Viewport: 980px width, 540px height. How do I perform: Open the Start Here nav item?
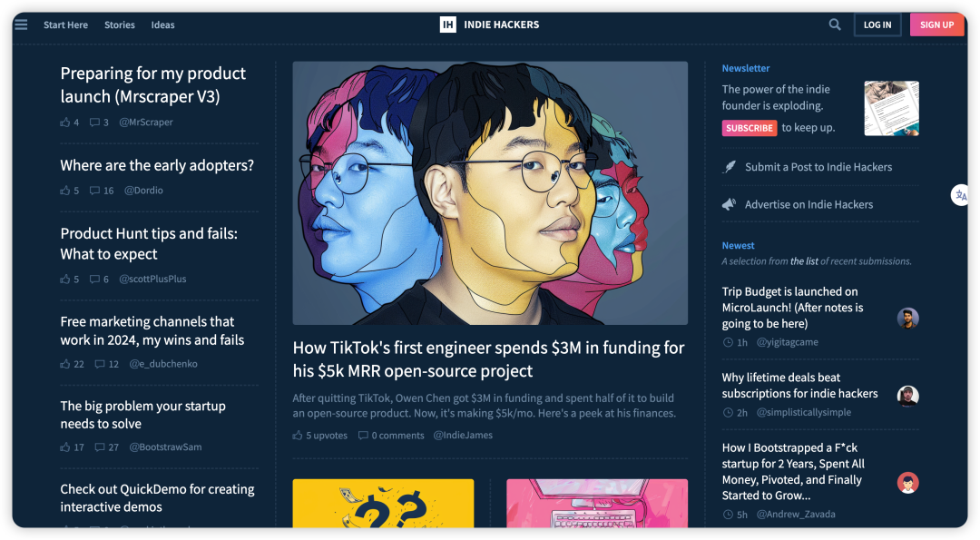pyautogui.click(x=65, y=25)
